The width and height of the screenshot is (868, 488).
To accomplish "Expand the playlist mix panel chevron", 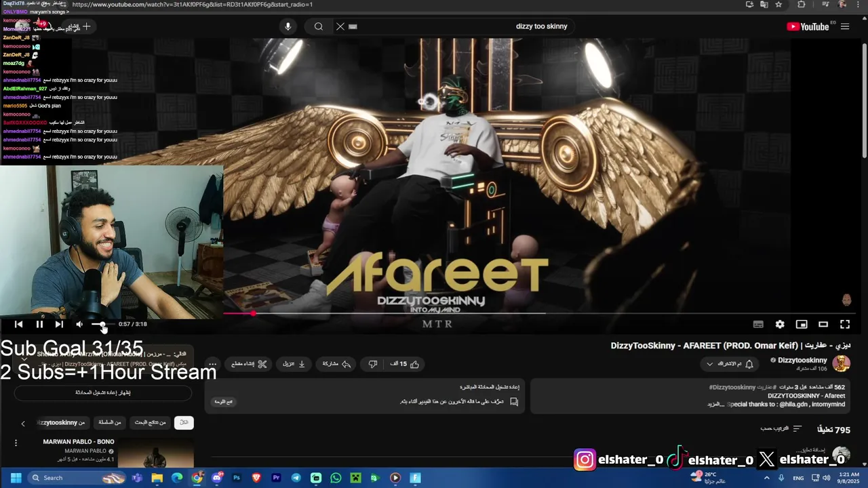I will [24, 359].
